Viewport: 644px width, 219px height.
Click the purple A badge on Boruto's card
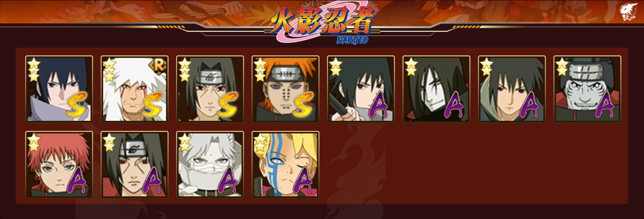pyautogui.click(x=303, y=180)
